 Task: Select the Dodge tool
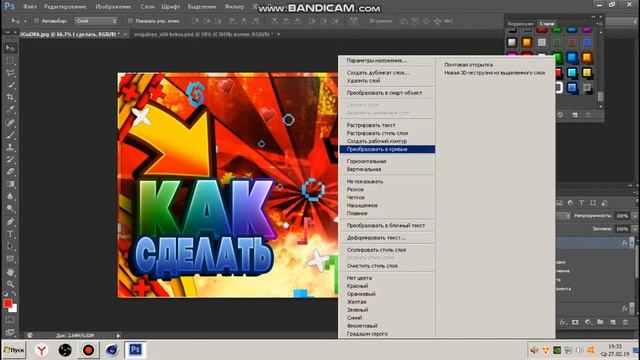[10, 209]
